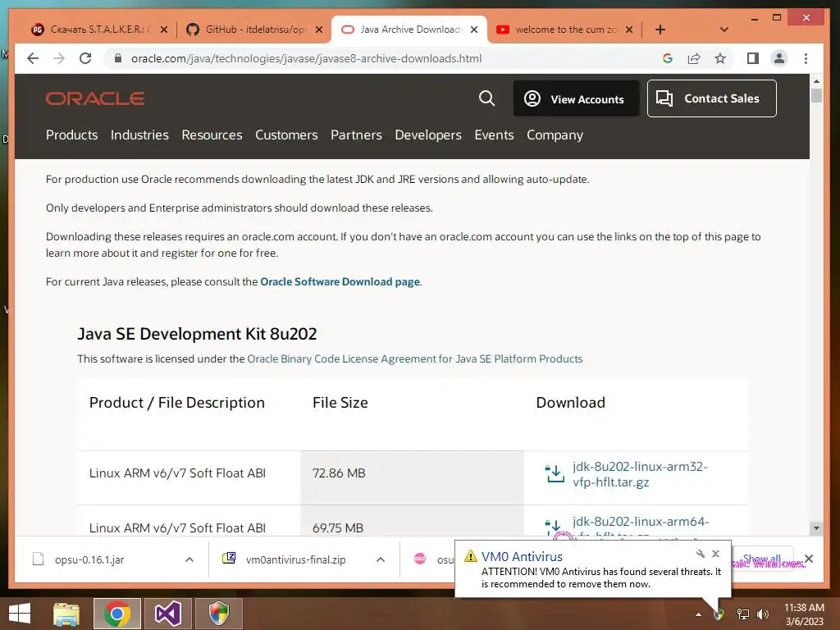Open Visual Studio from taskbar
The width and height of the screenshot is (840, 630).
tap(167, 614)
